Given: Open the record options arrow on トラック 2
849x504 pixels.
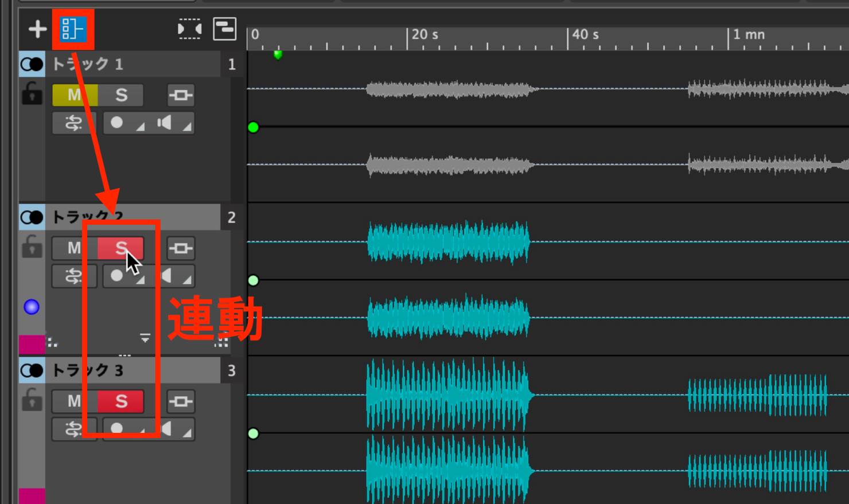Looking at the screenshot, I should 141,280.
